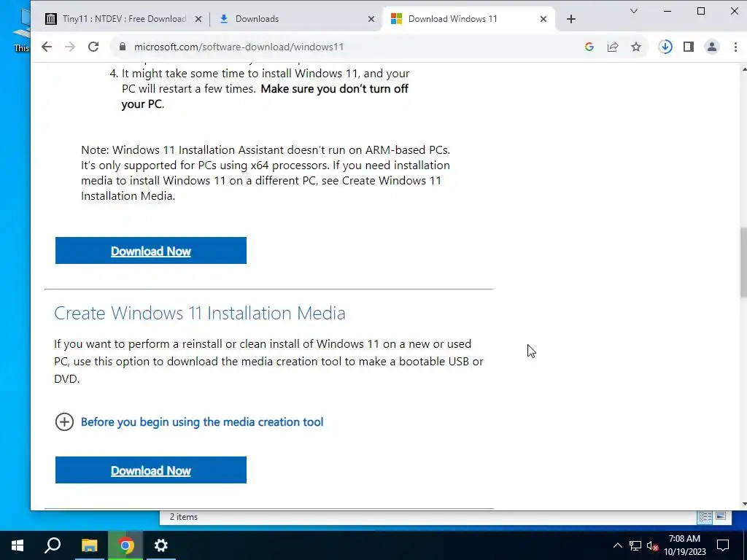
Task: Share this page via share icon
Action: tap(613, 47)
